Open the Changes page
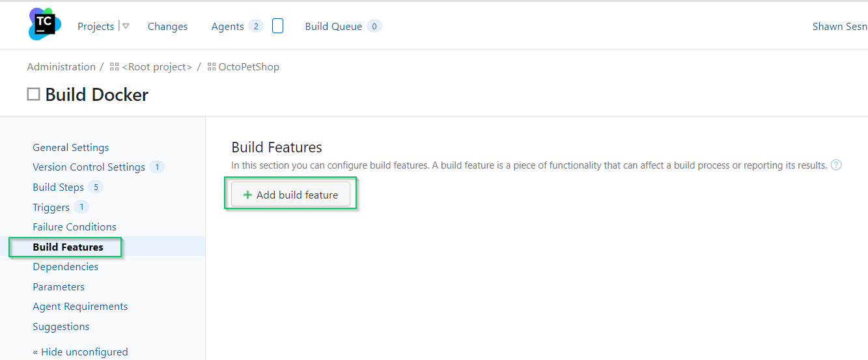The height and width of the screenshot is (360, 868). pos(167,27)
